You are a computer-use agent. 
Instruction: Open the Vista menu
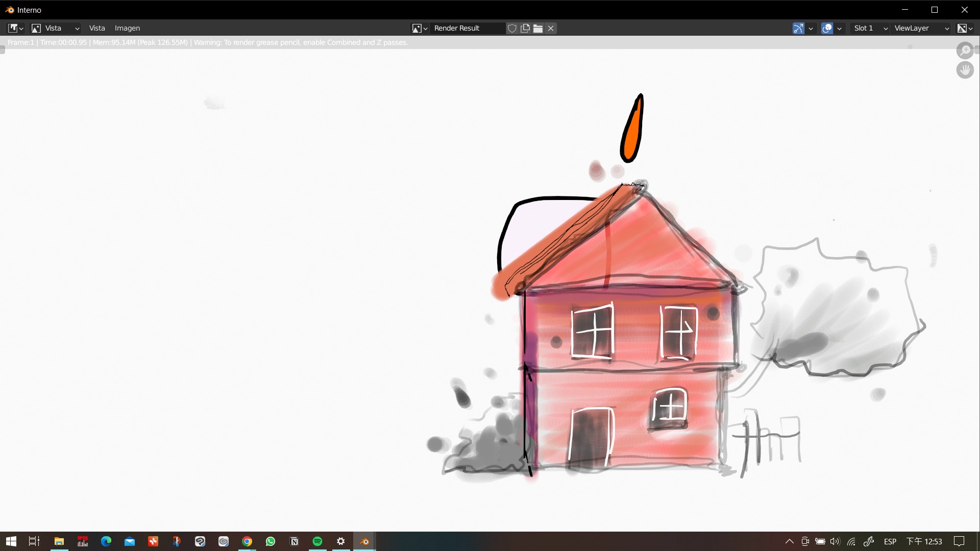[x=97, y=28]
